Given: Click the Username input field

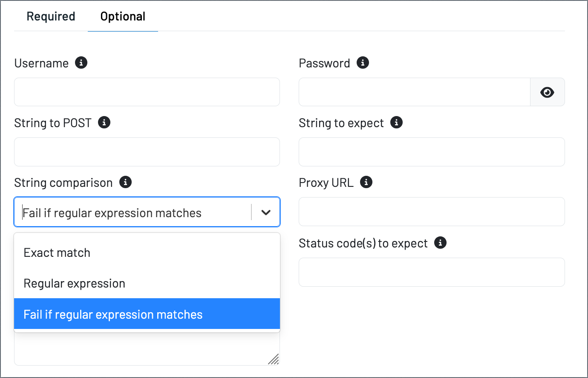Looking at the screenshot, I should coord(147,92).
